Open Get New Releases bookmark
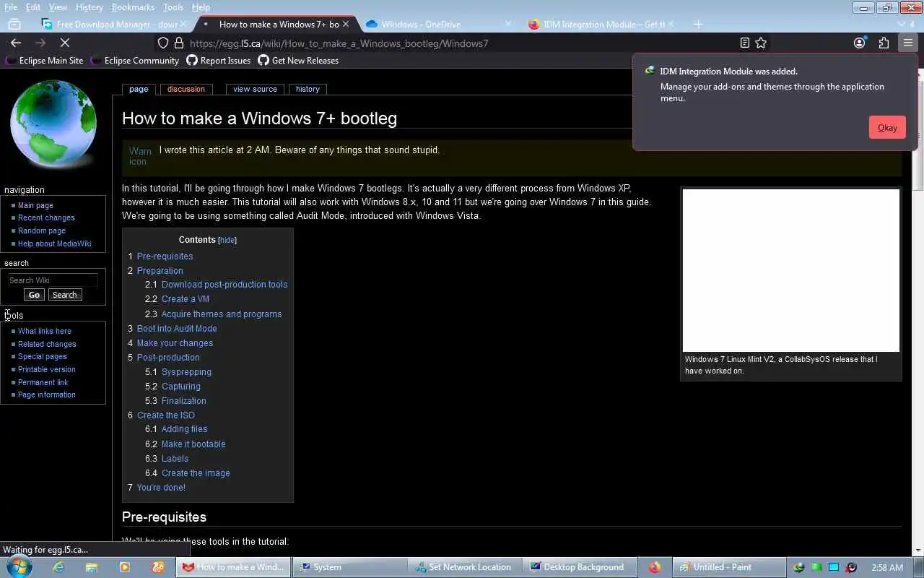Viewport: 924px width, 578px height. (298, 61)
